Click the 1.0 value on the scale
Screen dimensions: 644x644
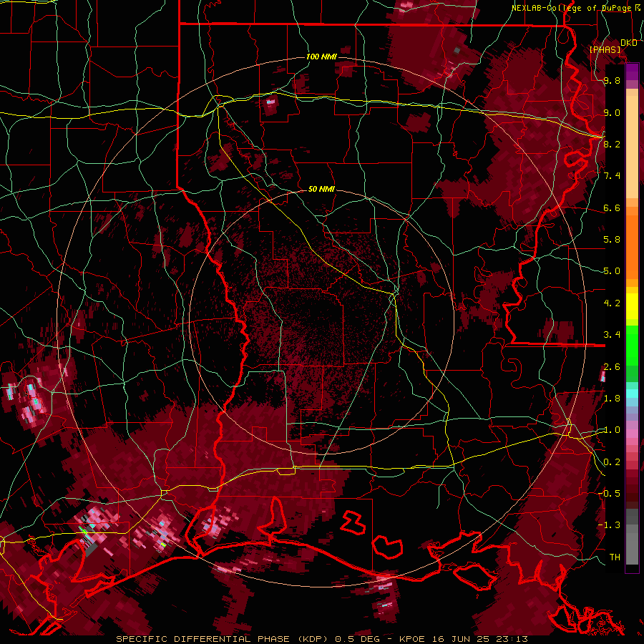point(612,430)
